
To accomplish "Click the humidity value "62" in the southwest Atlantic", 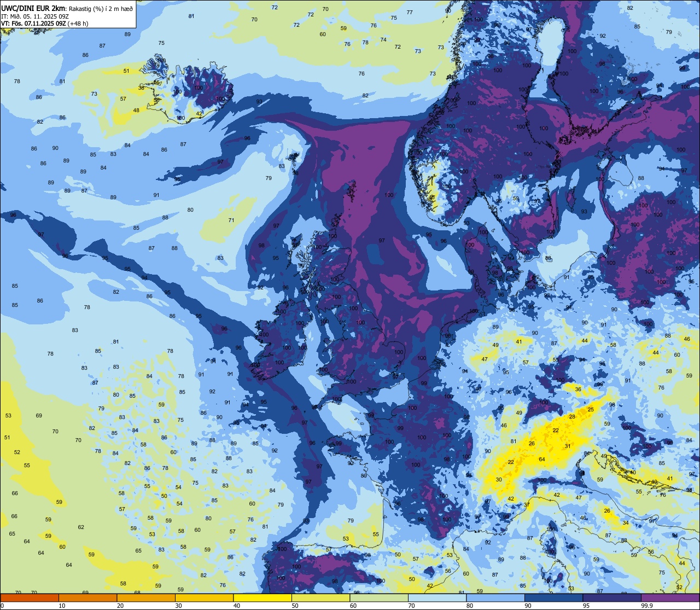I will tap(81, 527).
